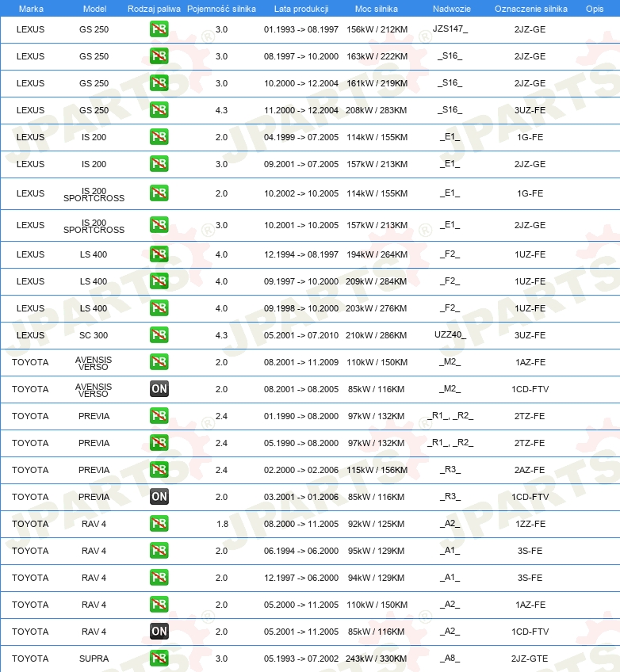This screenshot has height=672, width=620.
Task: Click production years 03.2001 -> 01.2006
Action: pyautogui.click(x=301, y=497)
